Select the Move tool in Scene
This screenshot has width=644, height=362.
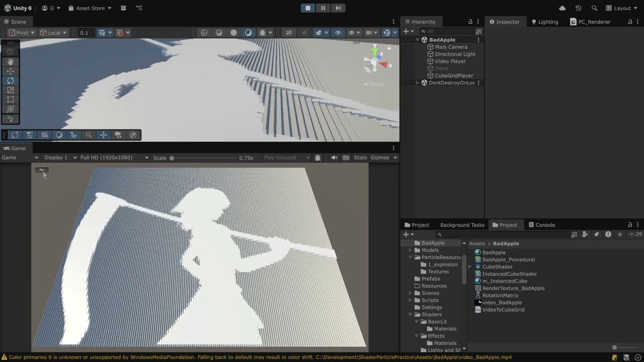point(10,71)
